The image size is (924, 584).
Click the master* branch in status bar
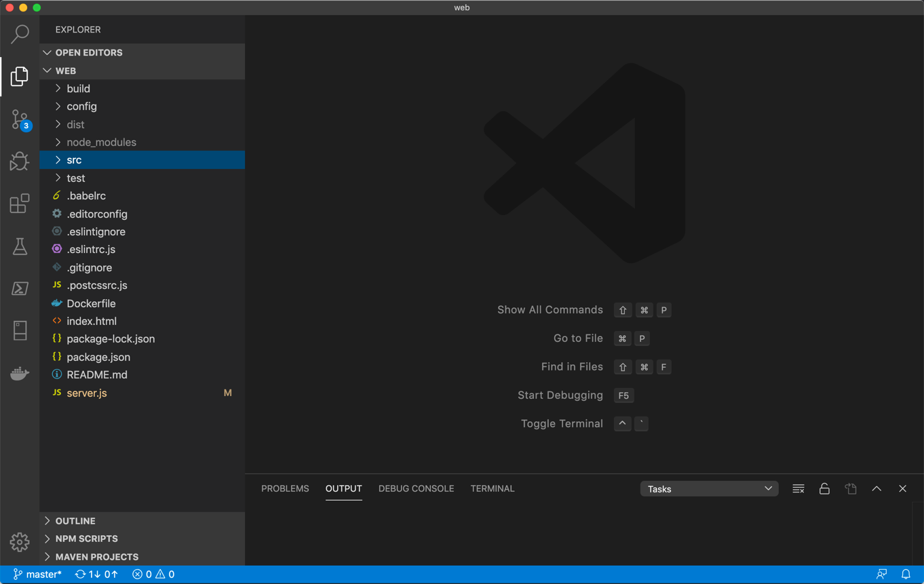[37, 574]
